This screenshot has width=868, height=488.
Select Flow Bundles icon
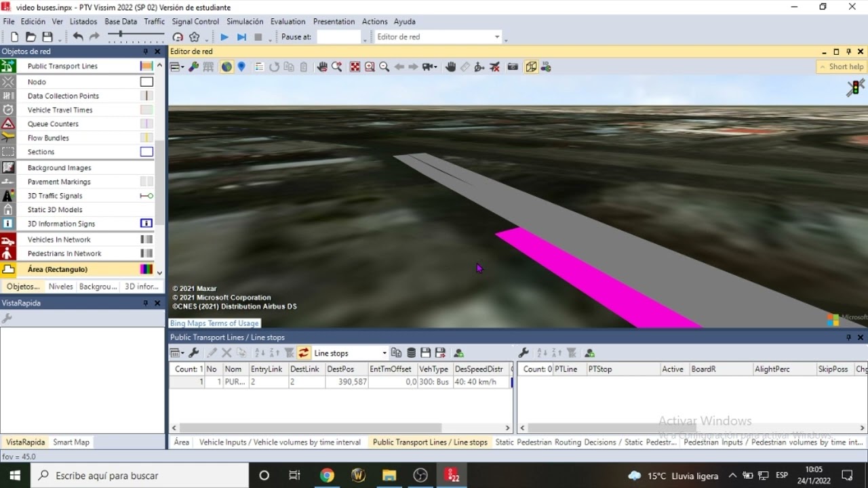(x=8, y=138)
